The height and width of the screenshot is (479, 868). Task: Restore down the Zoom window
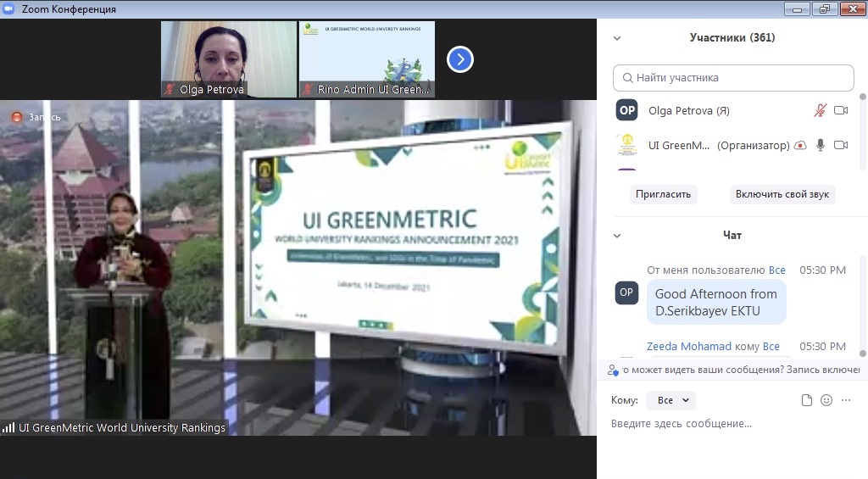click(825, 8)
